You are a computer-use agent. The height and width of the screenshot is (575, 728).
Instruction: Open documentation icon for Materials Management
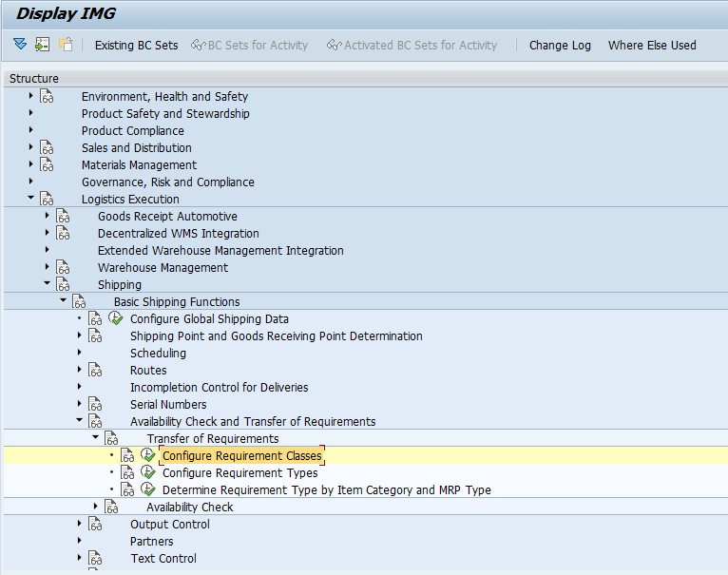point(47,164)
